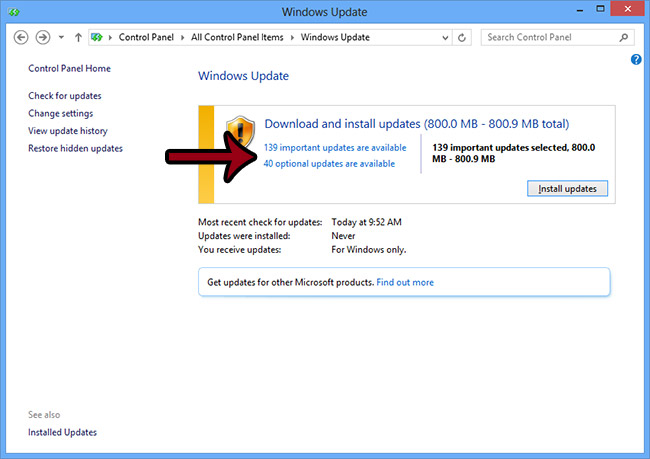
Task: Open Control Panel Home
Action: pos(69,68)
